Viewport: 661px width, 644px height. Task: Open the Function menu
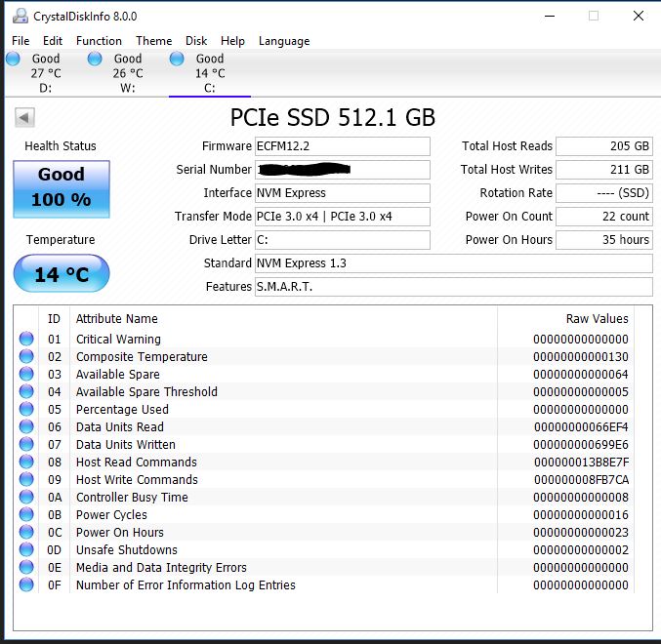coord(99,41)
